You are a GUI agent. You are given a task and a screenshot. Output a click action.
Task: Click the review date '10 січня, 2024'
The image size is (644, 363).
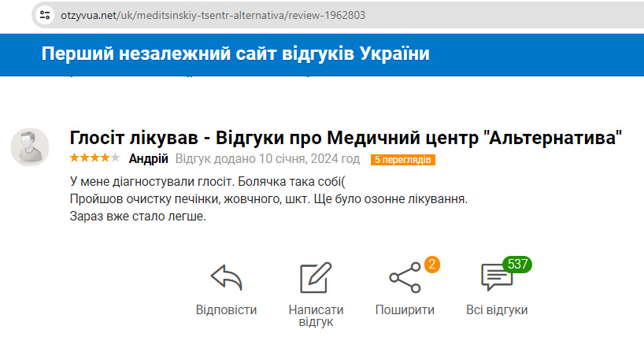click(x=293, y=159)
